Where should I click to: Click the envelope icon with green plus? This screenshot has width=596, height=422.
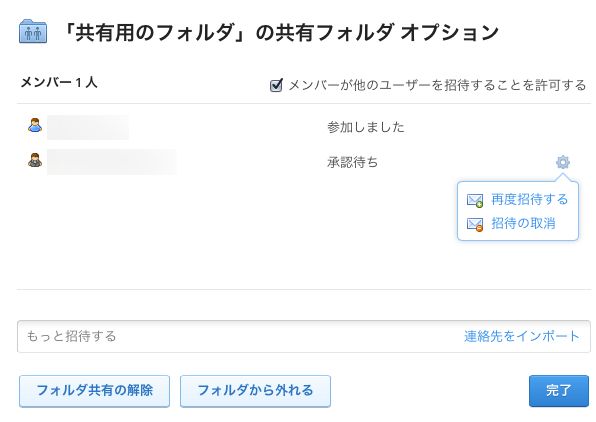coord(475,200)
